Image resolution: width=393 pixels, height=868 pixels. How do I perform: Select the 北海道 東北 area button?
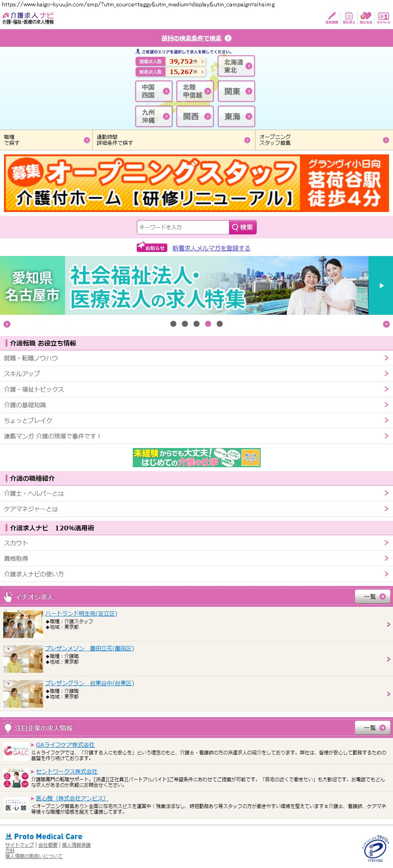236,66
